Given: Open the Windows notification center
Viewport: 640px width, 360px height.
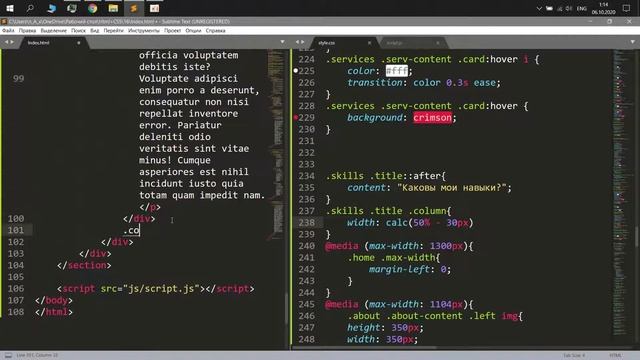Looking at the screenshot, I should pos(627,8).
